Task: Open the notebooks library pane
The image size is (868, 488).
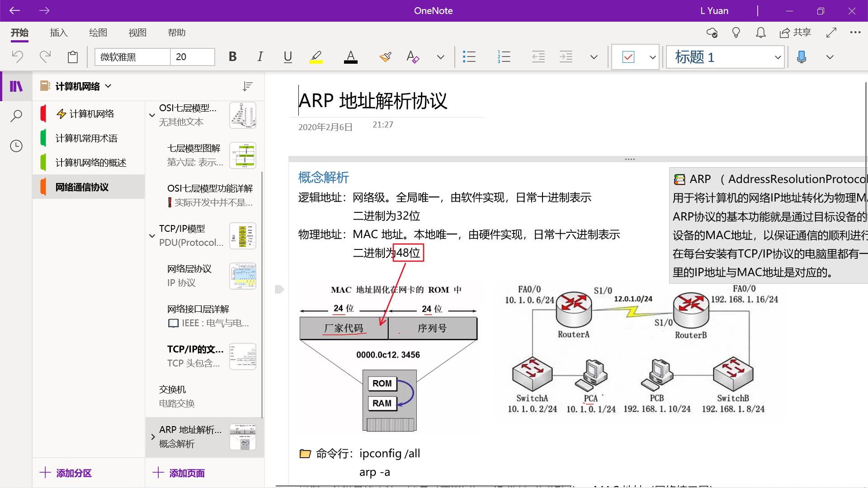Action: 16,86
